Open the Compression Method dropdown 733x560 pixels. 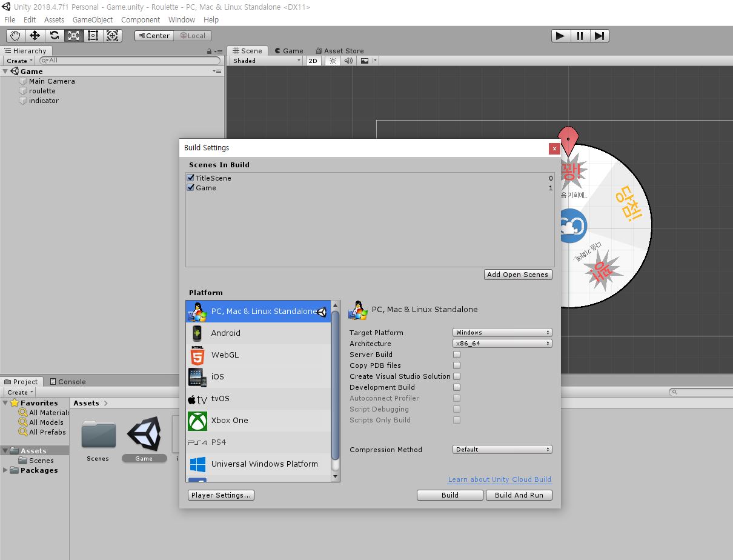(502, 450)
